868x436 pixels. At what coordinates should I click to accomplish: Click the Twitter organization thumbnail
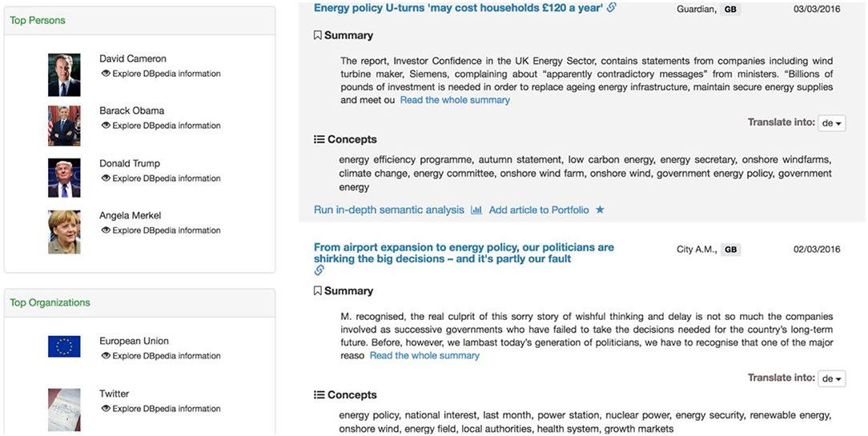64,410
